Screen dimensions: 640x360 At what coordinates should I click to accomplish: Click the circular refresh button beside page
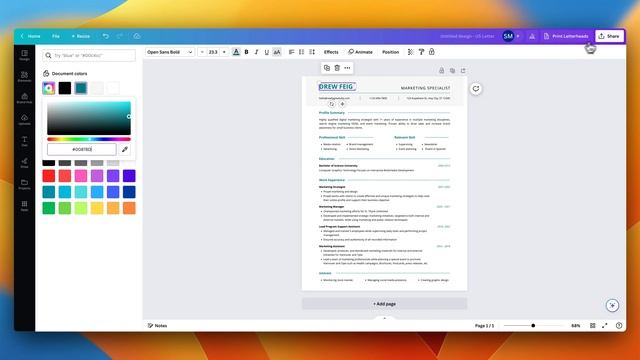476,89
